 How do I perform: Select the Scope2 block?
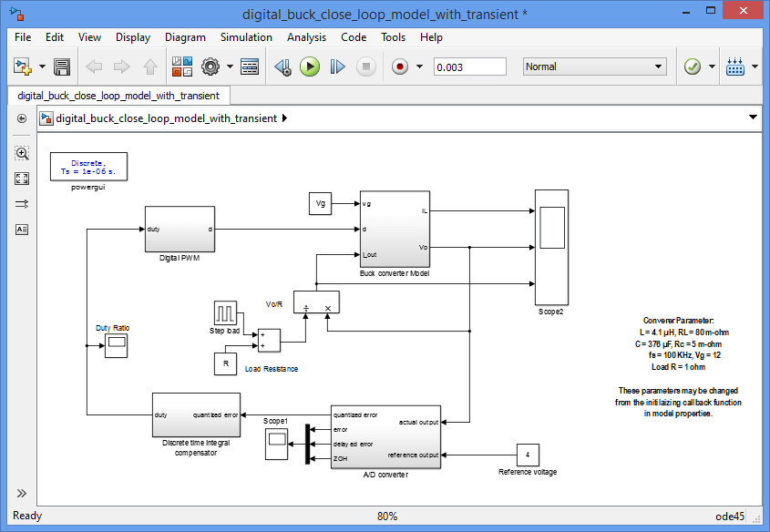[x=551, y=248]
